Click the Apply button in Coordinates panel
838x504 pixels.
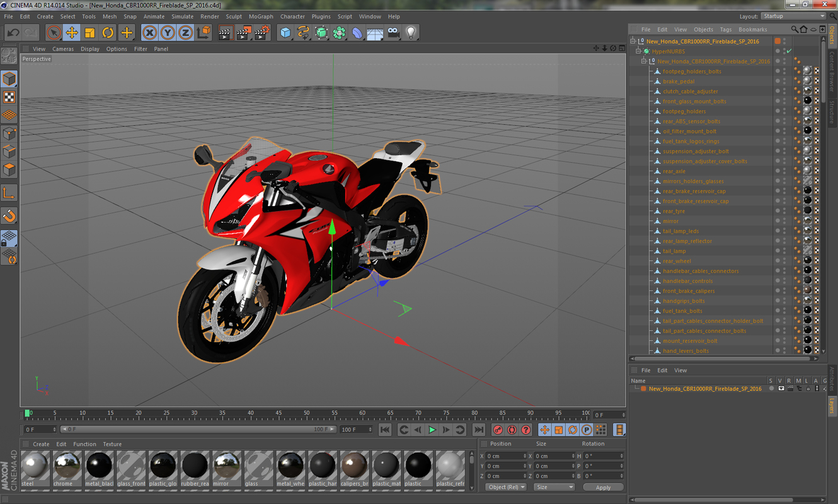coord(603,486)
